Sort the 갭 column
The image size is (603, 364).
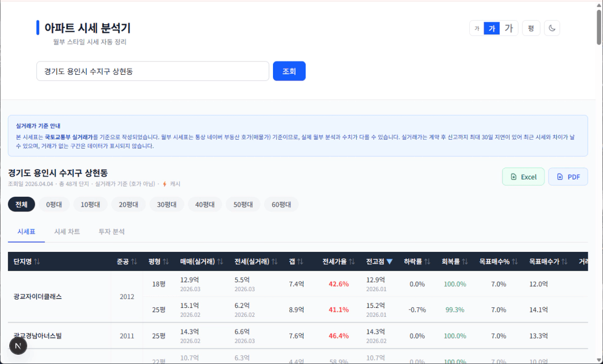pyautogui.click(x=300, y=262)
